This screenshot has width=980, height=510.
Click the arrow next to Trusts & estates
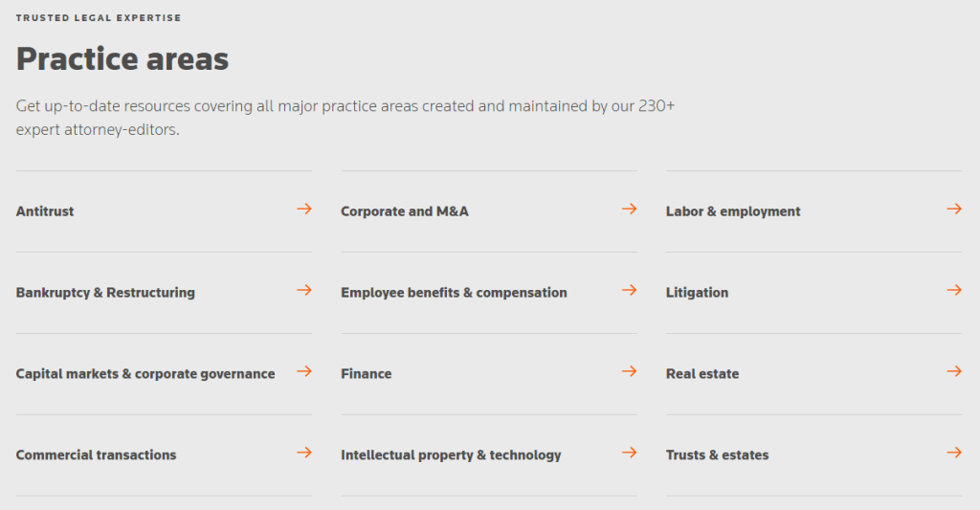[954, 453]
